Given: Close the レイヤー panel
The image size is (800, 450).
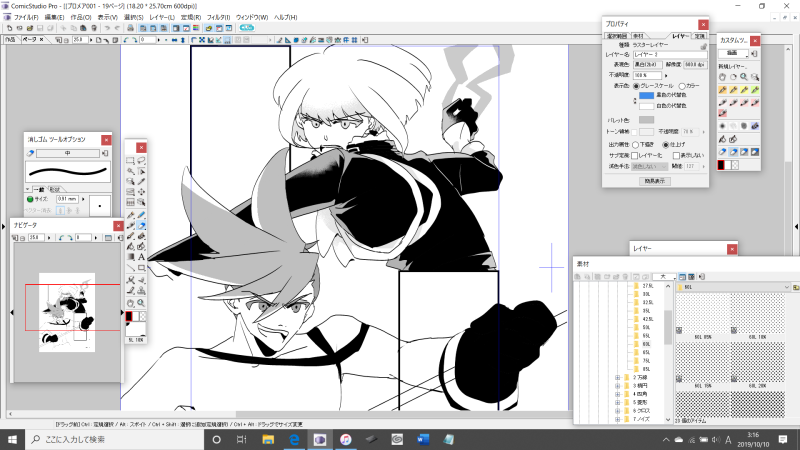Looking at the screenshot, I should 732,249.
